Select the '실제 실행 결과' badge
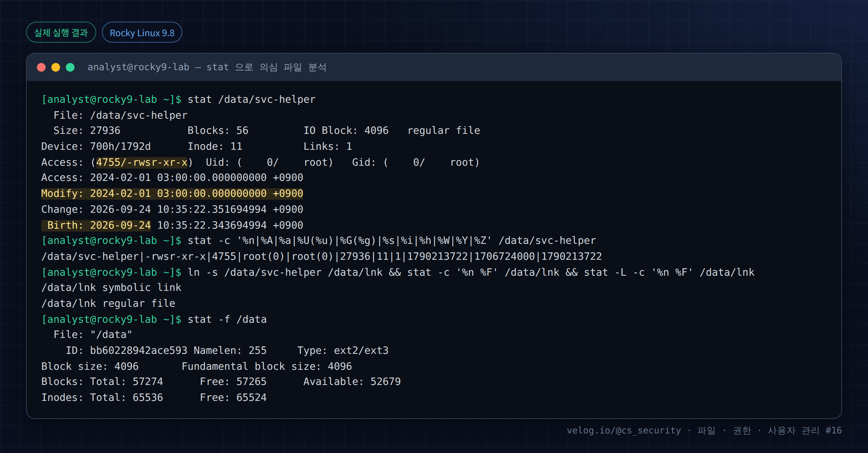868x453 pixels. (x=61, y=33)
